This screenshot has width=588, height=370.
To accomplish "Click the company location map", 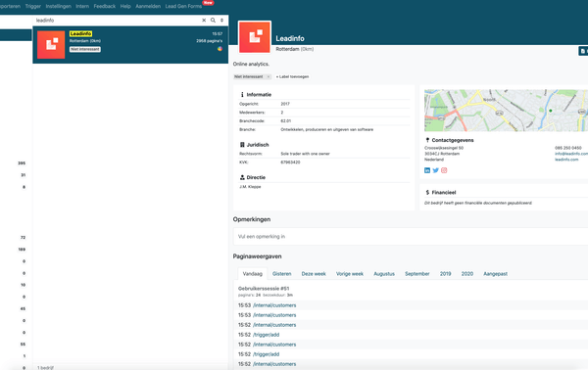I will point(506,111).
